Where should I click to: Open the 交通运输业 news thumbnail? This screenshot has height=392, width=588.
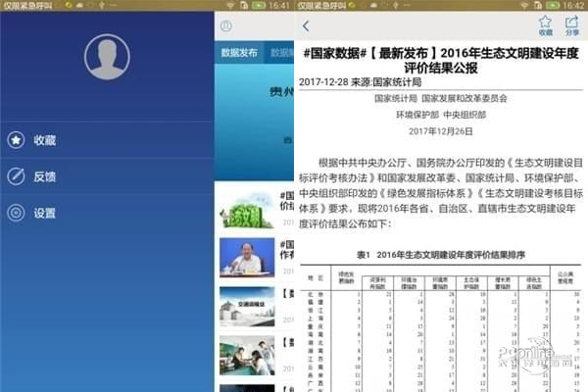point(247,307)
